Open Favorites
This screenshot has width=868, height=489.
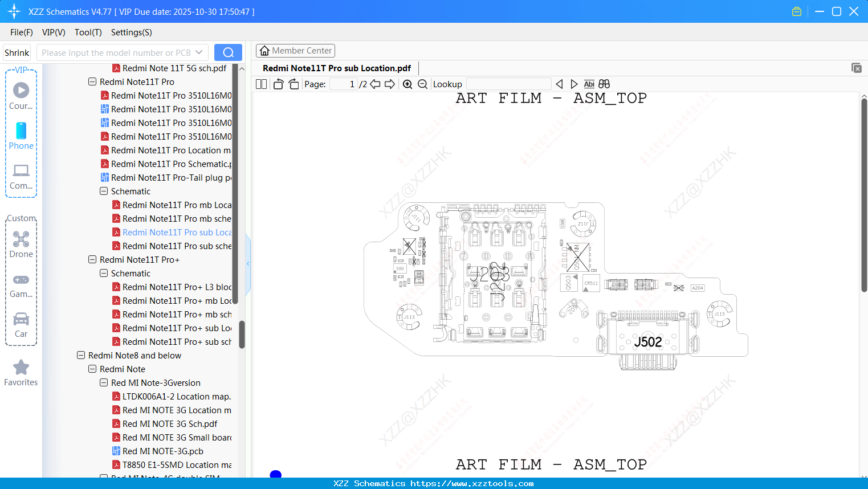[x=21, y=373]
